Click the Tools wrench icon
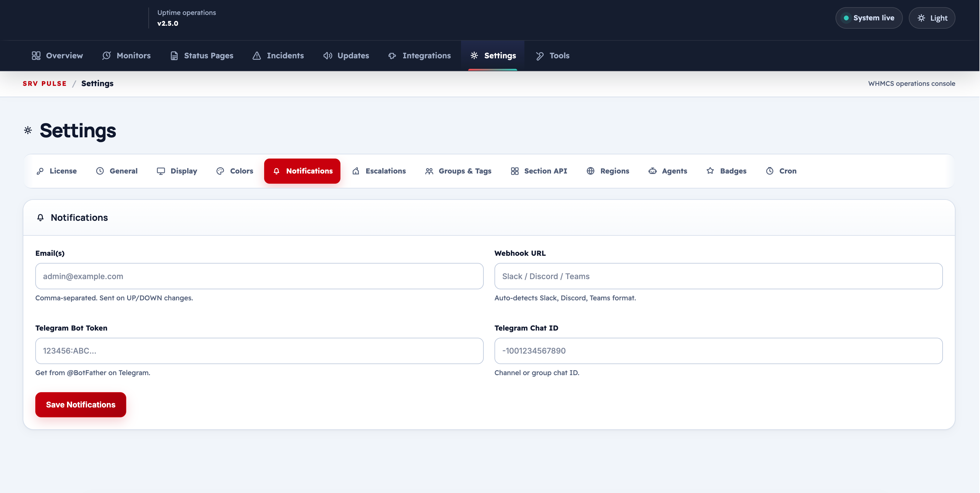 pos(539,56)
